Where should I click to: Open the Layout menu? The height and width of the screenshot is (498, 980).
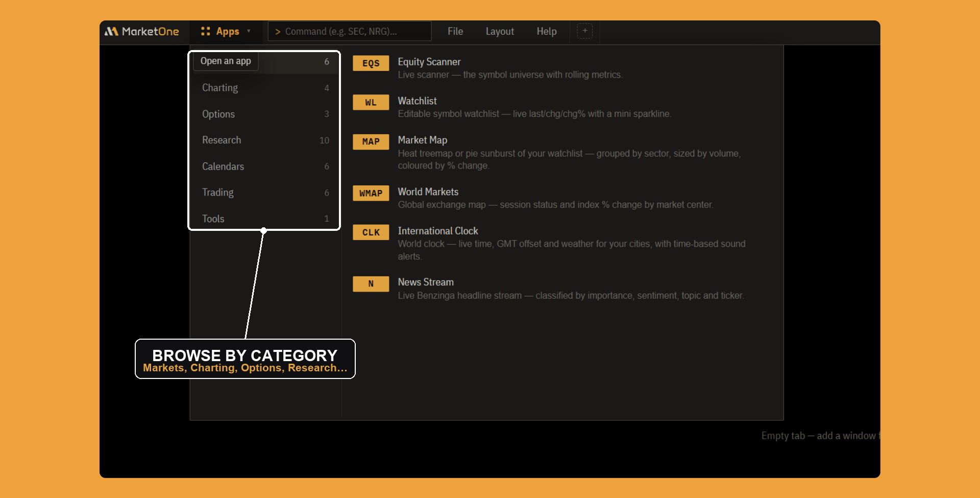click(x=500, y=32)
